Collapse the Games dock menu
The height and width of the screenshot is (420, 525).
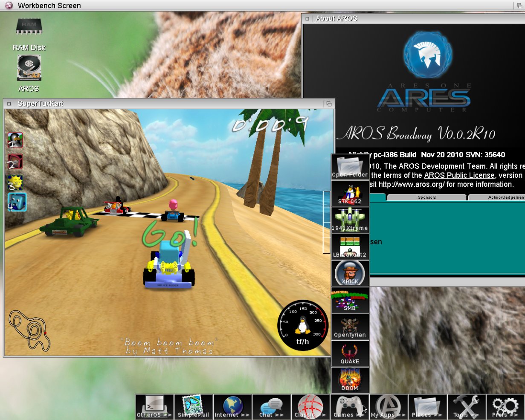tap(349, 407)
